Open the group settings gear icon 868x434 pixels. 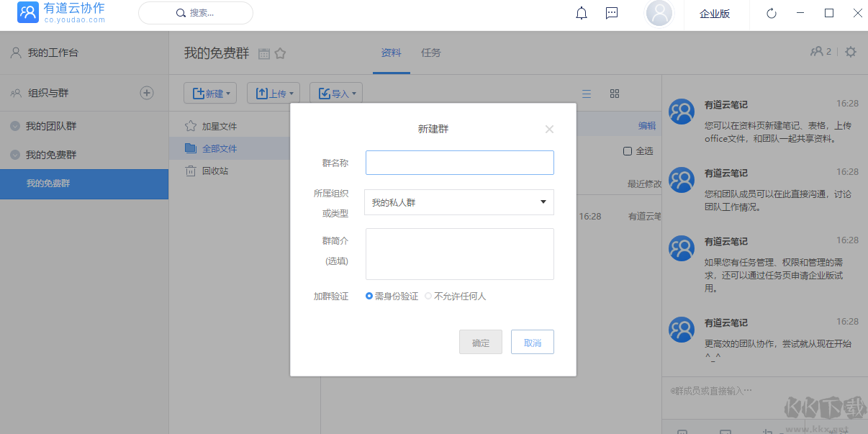click(850, 52)
